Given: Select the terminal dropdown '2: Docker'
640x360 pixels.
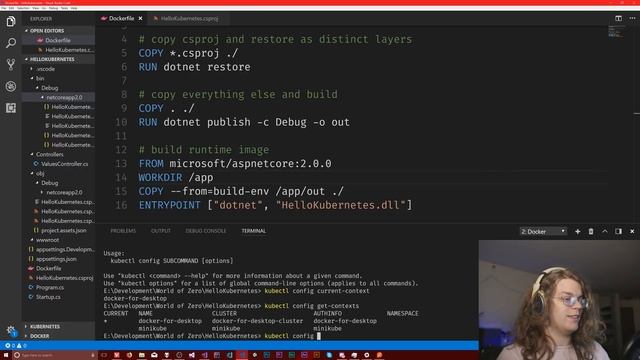Looking at the screenshot, I should 543,231.
